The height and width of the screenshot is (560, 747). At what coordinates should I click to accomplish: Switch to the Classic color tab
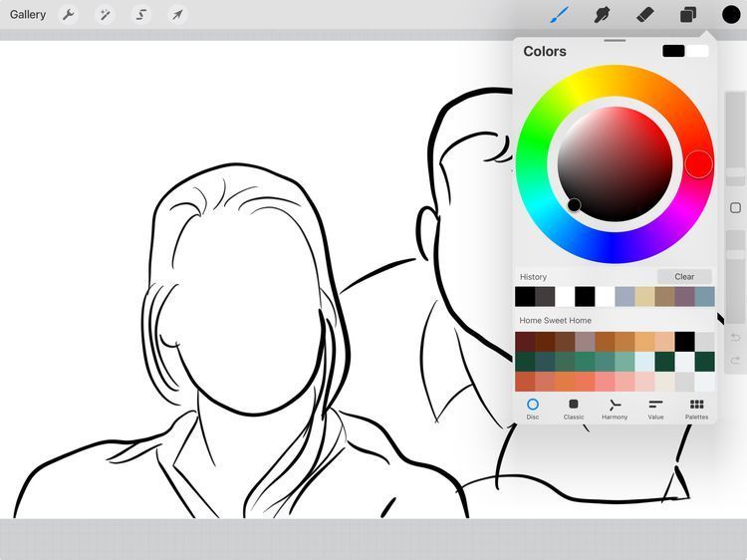(x=574, y=409)
